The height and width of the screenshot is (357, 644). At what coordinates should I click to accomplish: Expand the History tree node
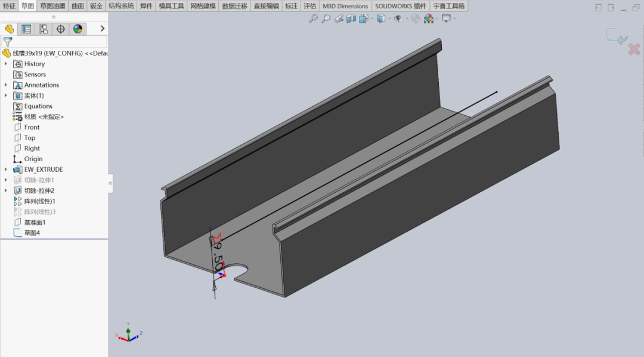[x=5, y=63]
